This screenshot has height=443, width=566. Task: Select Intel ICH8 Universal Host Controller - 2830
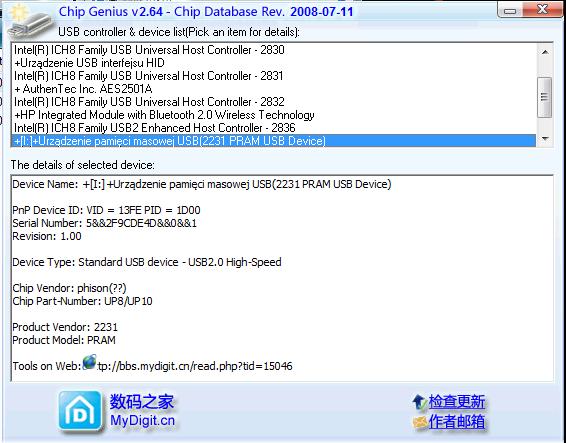[273, 50]
